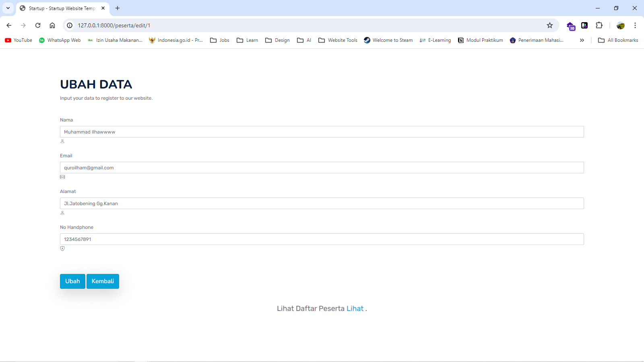Image resolution: width=644 pixels, height=362 pixels.
Task: Click the site information icon in address bar
Action: (x=70, y=25)
